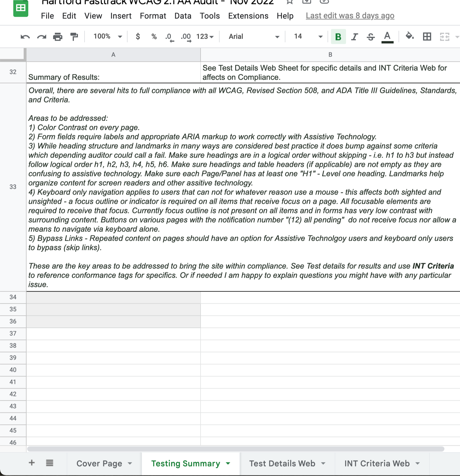This screenshot has height=476, width=460.
Task: Add a new sheet
Action: pos(32,463)
